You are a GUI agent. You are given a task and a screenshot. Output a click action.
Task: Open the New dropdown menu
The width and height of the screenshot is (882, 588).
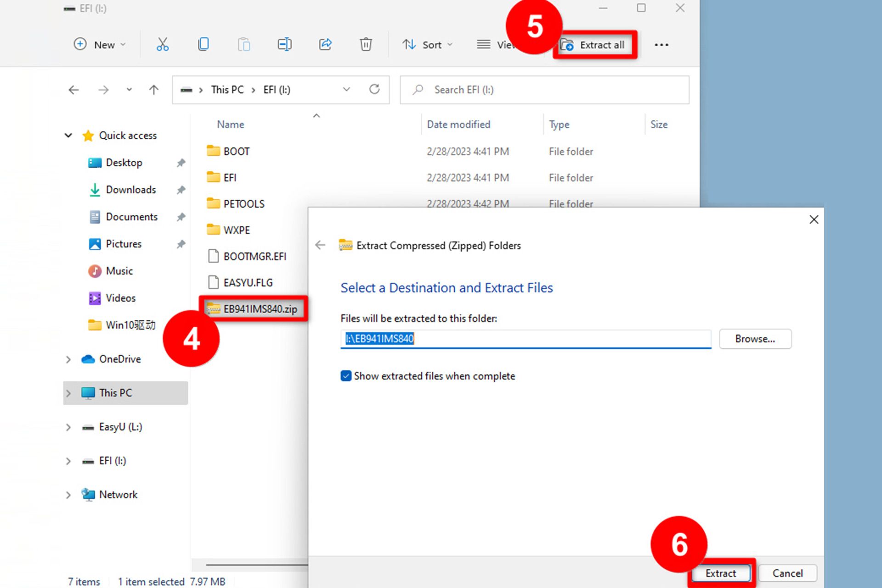pos(99,45)
